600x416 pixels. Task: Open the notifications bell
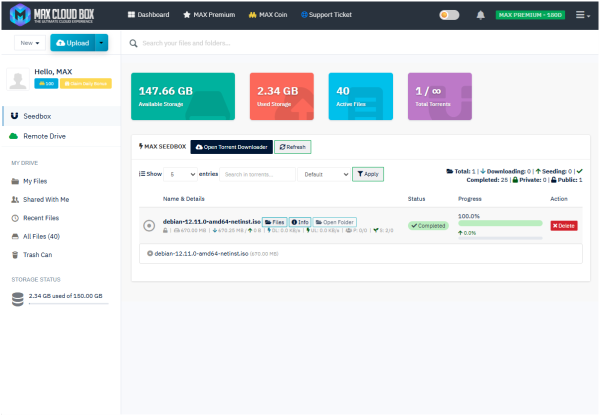click(x=481, y=15)
